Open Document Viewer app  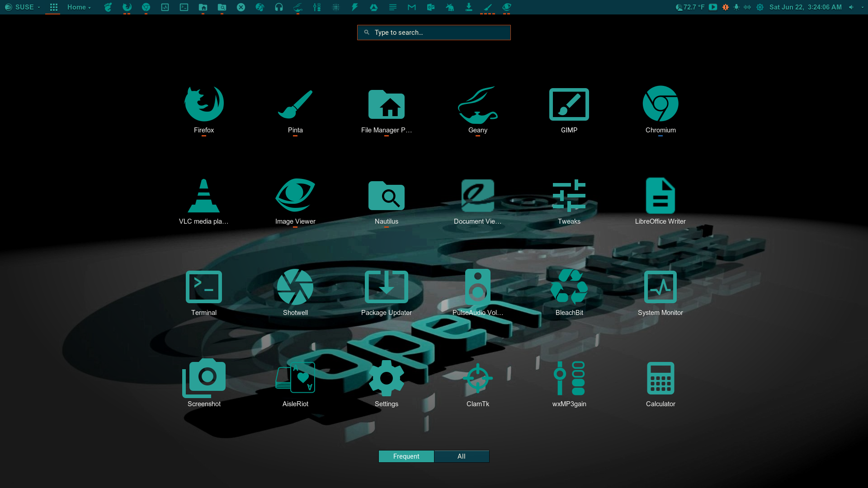pyautogui.click(x=478, y=201)
